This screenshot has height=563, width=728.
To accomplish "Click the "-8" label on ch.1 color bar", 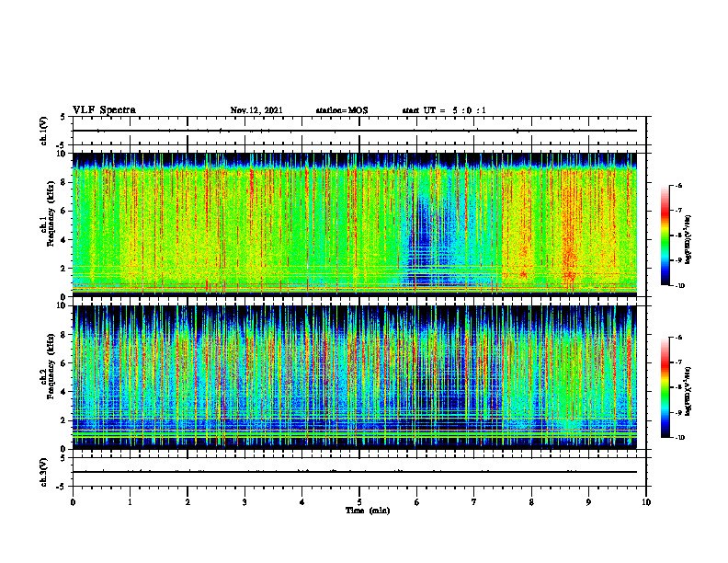I will 678,236.
